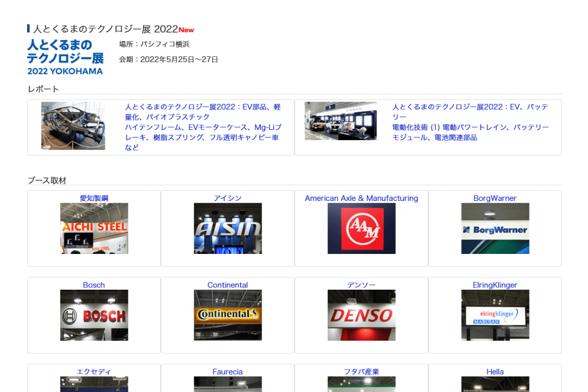Click the レポート section heading
Screen dimensions: 588x392
point(43,89)
